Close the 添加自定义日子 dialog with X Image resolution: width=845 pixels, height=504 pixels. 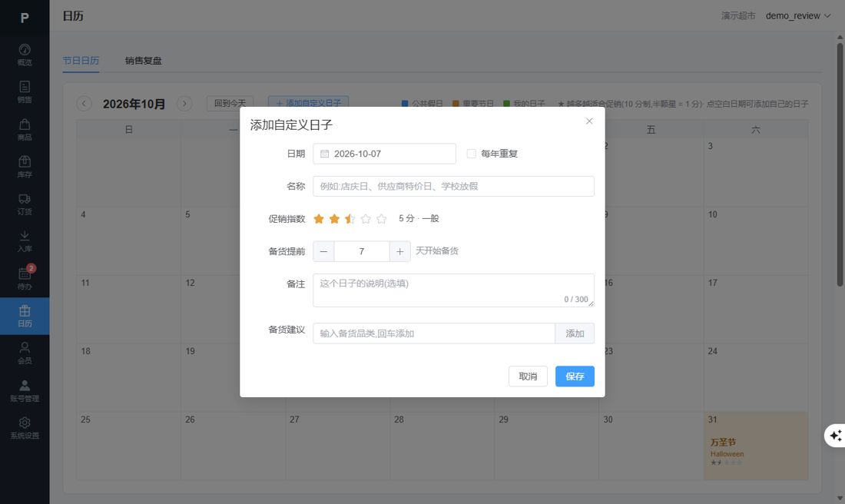point(589,121)
